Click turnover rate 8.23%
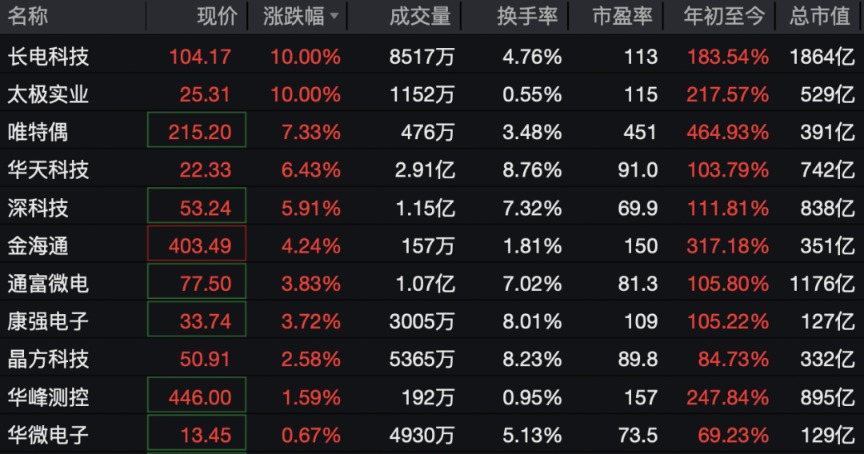 click(532, 360)
